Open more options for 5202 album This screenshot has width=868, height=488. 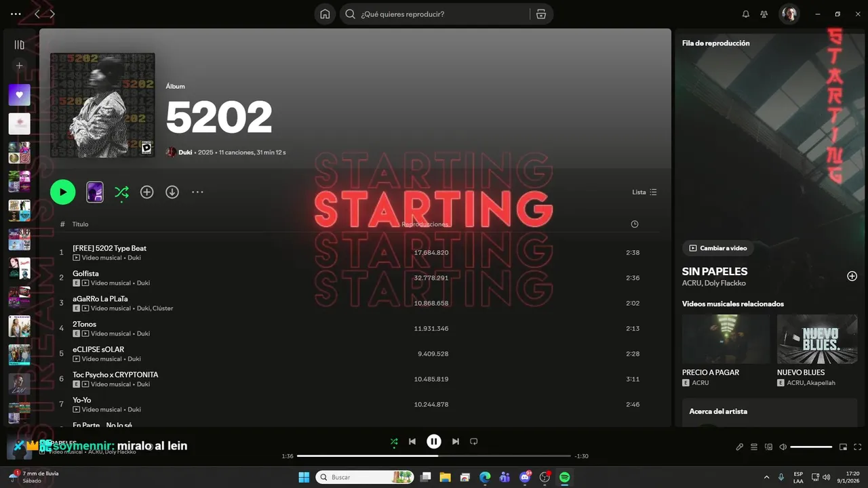point(197,192)
